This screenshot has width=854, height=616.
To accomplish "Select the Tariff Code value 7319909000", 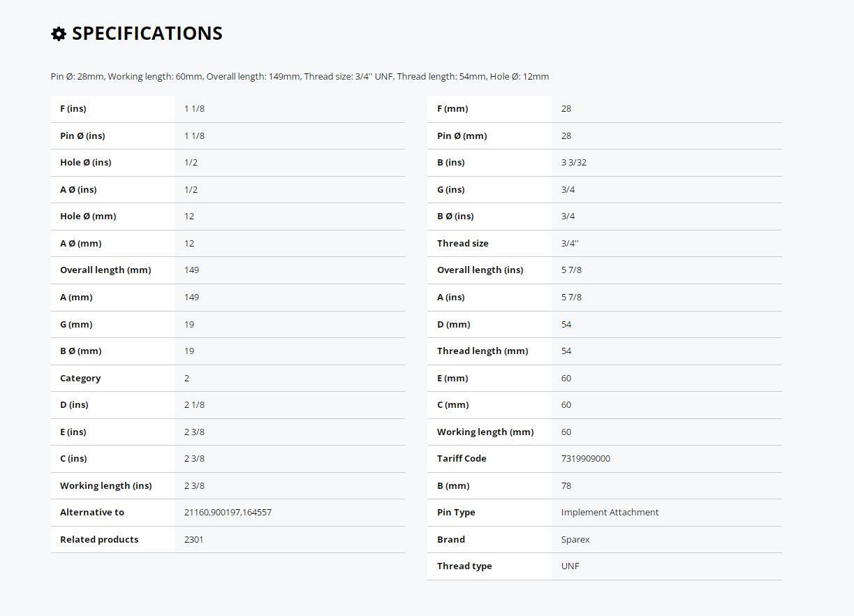I will (x=585, y=458).
